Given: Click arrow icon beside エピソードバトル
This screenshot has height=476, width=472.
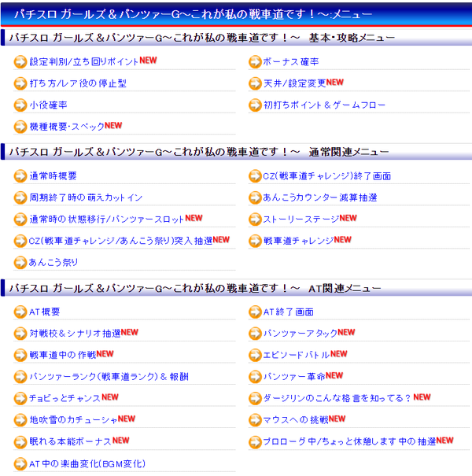Looking at the screenshot, I should [x=255, y=355].
